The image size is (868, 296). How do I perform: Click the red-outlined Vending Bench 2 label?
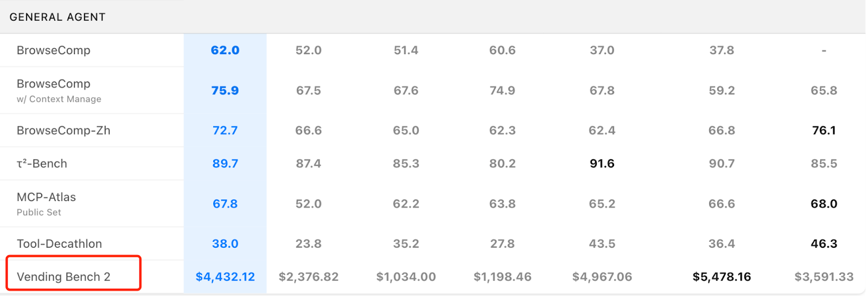point(63,277)
